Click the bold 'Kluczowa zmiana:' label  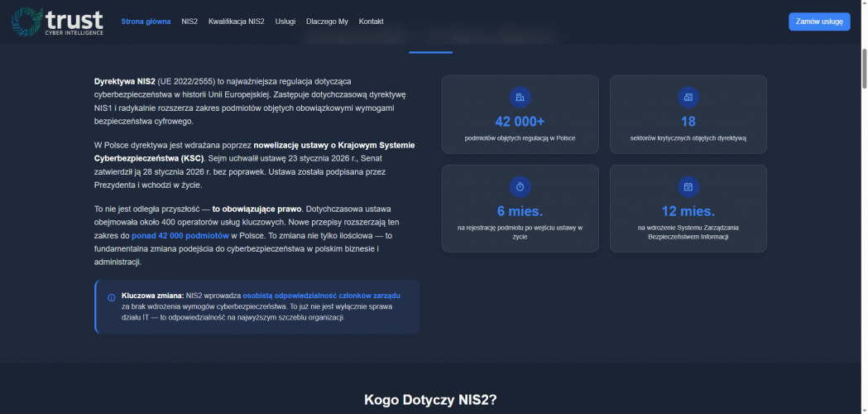coord(153,296)
